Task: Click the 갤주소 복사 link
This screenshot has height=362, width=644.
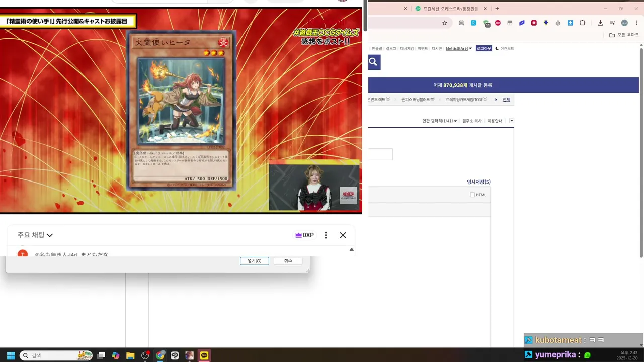Action: click(x=472, y=121)
